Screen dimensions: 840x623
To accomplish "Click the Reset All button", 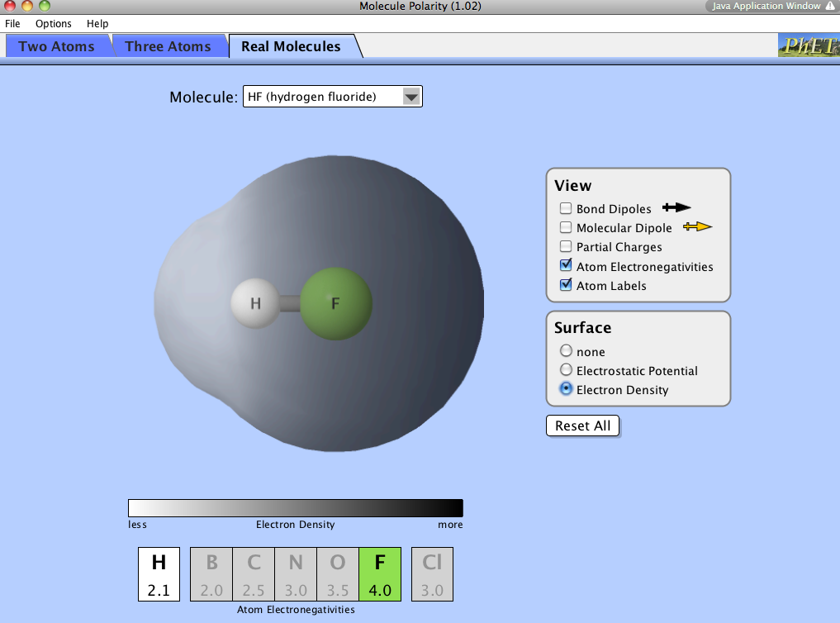I will point(583,426).
